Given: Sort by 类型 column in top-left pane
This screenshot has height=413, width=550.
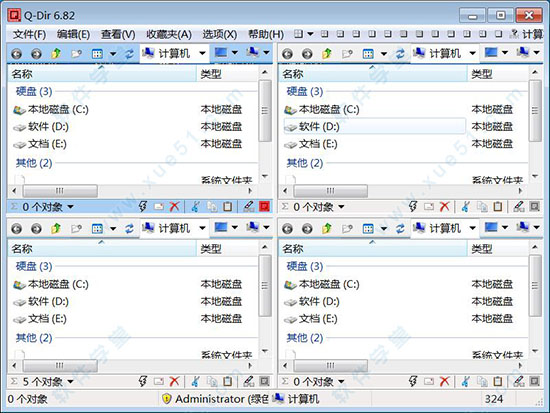Looking at the screenshot, I should (x=227, y=74).
